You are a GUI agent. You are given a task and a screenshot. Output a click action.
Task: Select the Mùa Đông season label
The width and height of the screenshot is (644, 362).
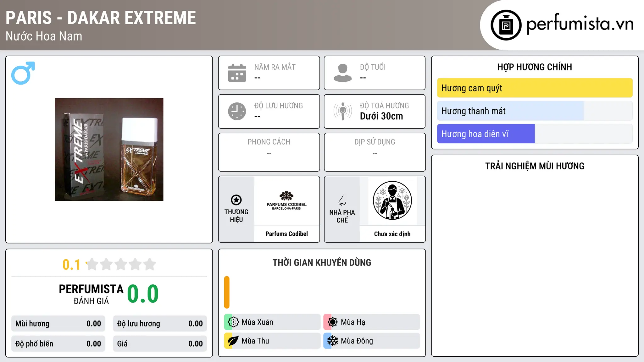(x=357, y=341)
